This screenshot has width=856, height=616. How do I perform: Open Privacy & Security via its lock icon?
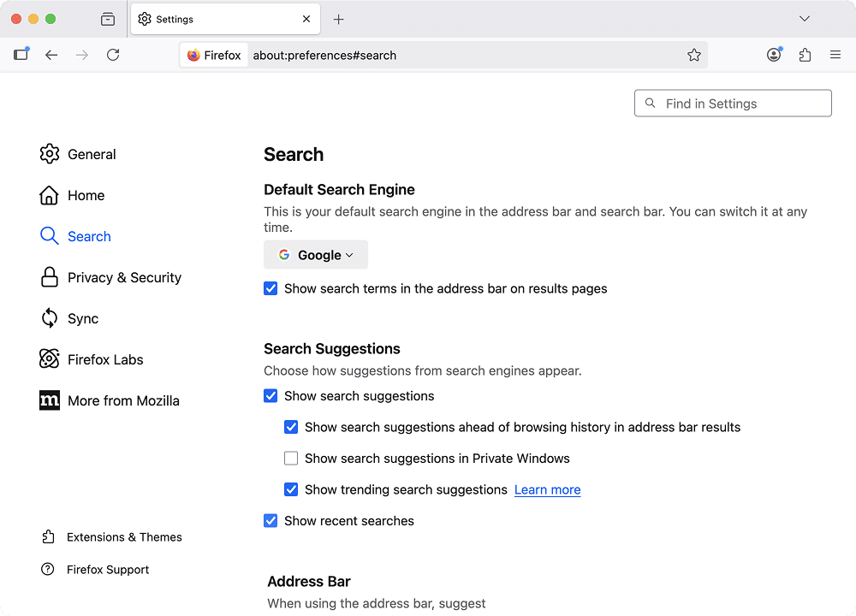point(49,277)
